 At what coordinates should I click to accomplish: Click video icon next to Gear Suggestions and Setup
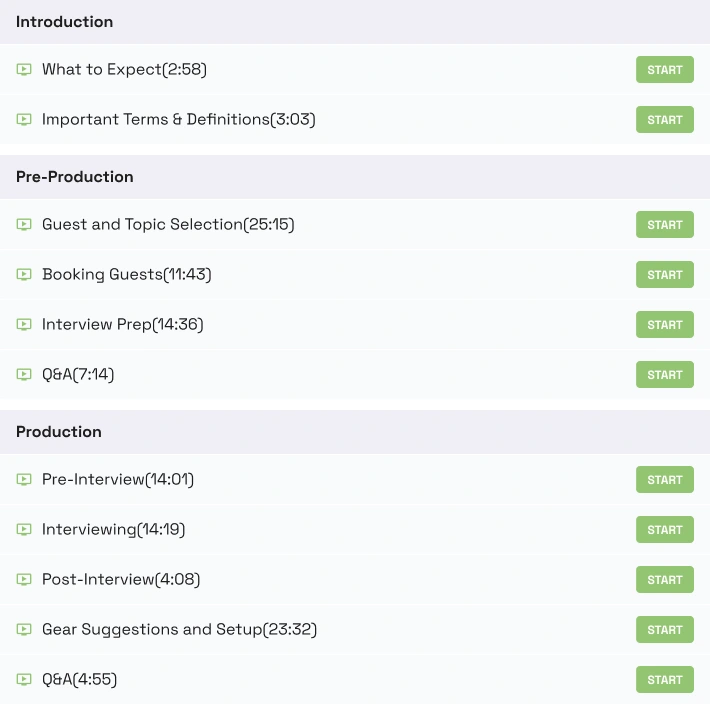pos(24,630)
